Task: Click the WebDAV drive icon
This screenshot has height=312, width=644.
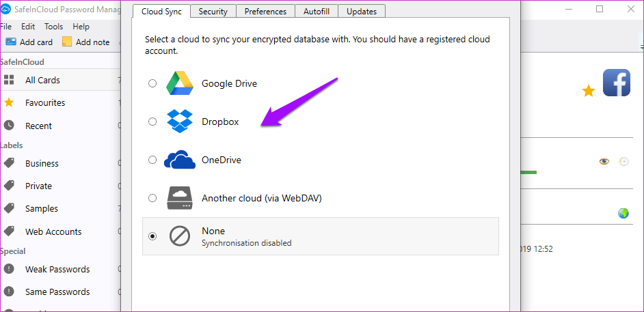Action: click(x=180, y=198)
